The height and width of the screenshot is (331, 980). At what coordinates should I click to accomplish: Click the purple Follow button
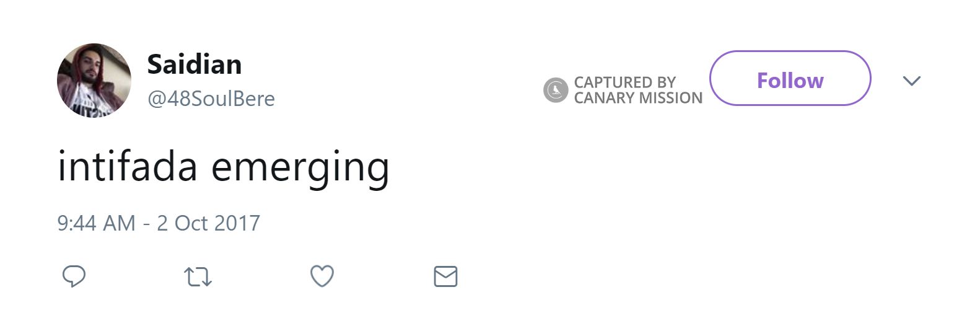[790, 78]
